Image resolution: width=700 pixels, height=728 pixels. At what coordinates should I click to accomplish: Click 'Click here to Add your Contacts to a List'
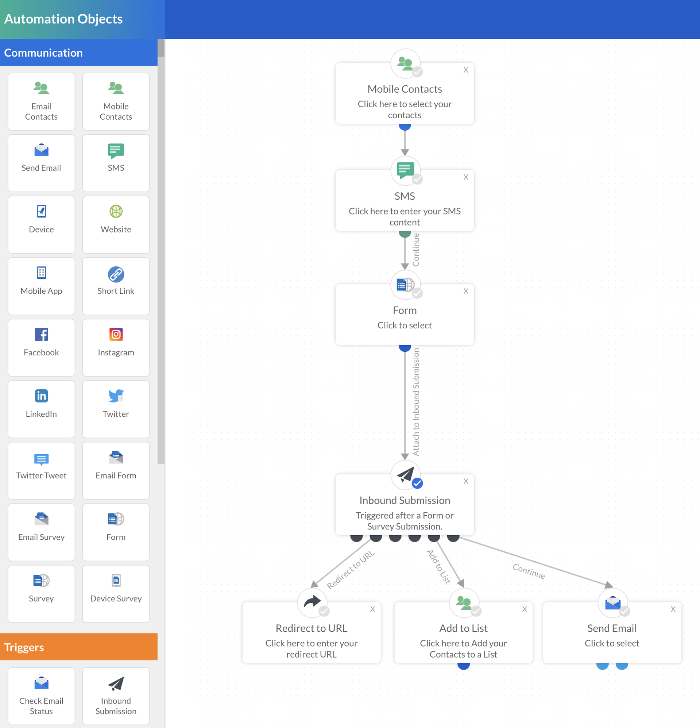coord(463,648)
